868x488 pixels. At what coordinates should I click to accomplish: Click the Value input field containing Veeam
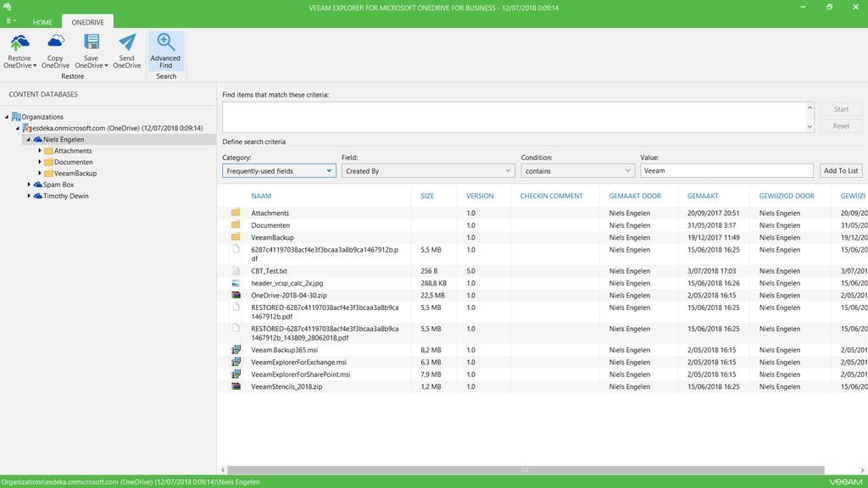[x=726, y=170]
